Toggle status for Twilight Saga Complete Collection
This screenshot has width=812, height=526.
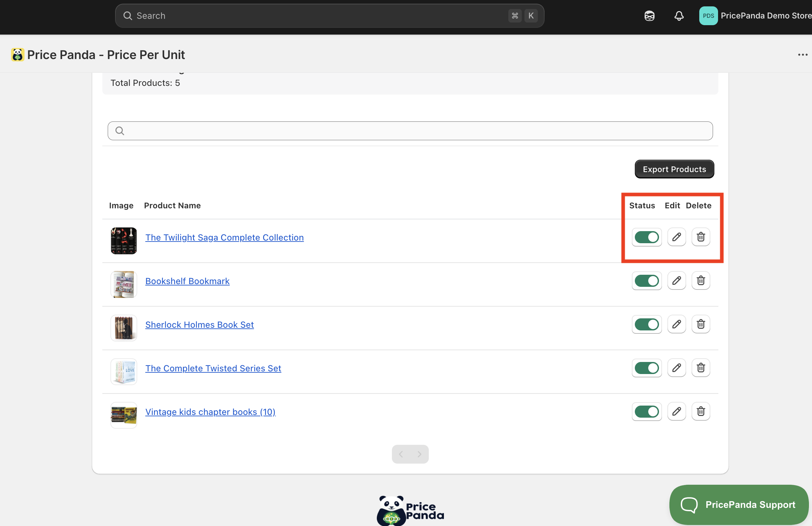[x=647, y=237]
